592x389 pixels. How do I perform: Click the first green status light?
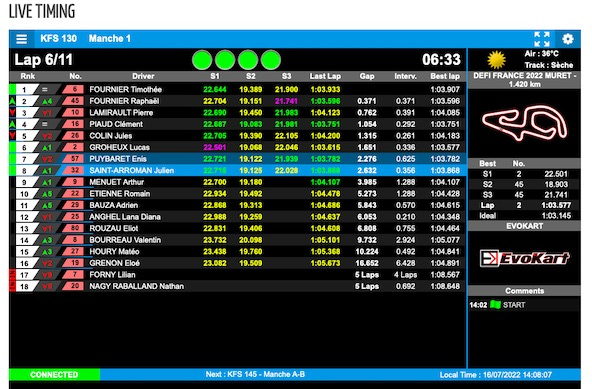(x=202, y=60)
